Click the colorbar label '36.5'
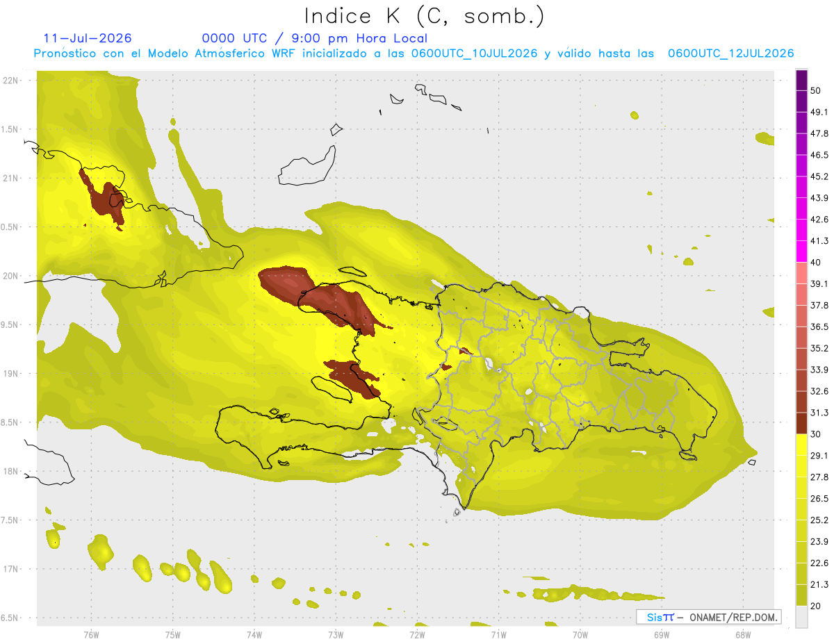Image resolution: width=834 pixels, height=644 pixels. click(819, 327)
